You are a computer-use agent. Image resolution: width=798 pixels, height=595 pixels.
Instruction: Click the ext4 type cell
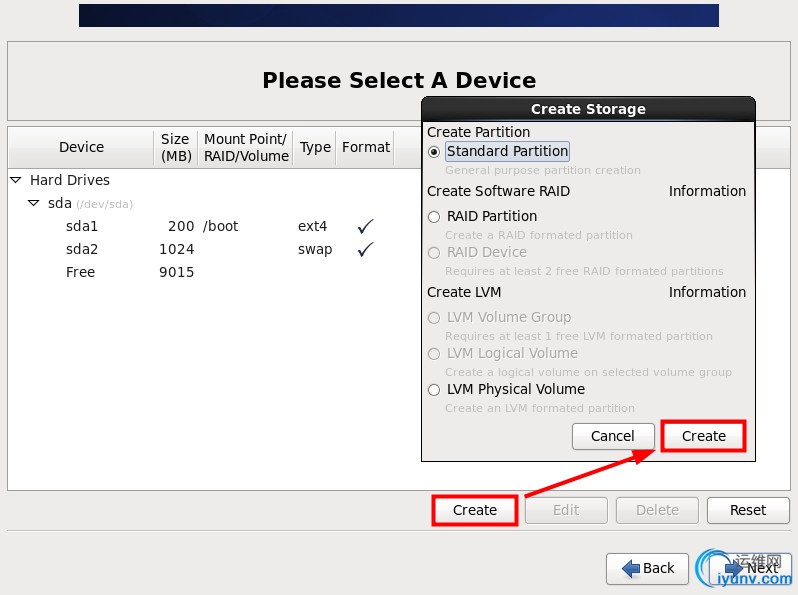(312, 226)
